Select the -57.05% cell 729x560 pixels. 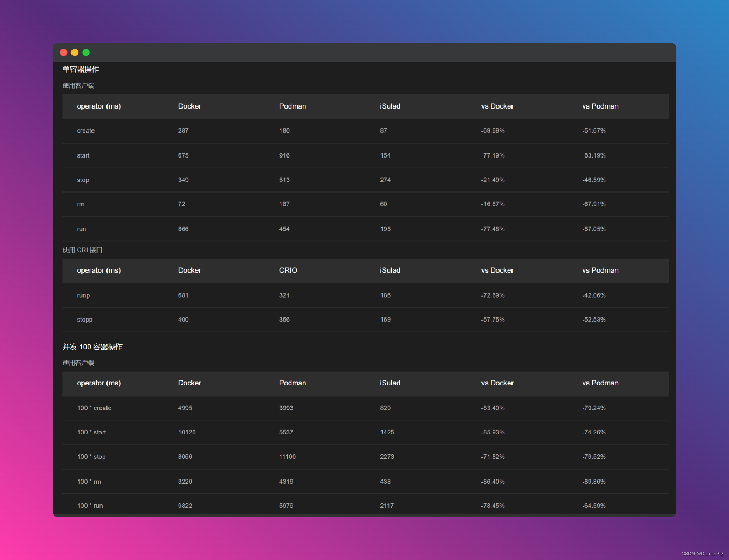(x=594, y=229)
